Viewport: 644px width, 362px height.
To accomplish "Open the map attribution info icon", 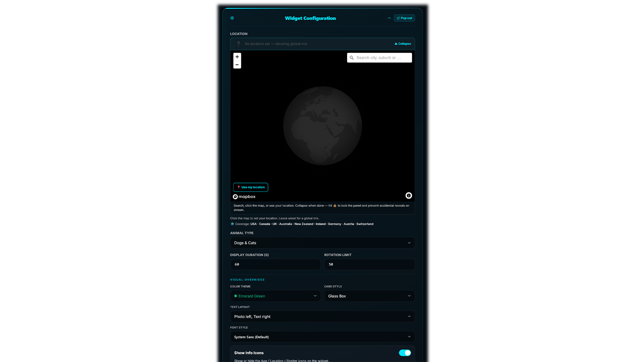I will click(409, 195).
